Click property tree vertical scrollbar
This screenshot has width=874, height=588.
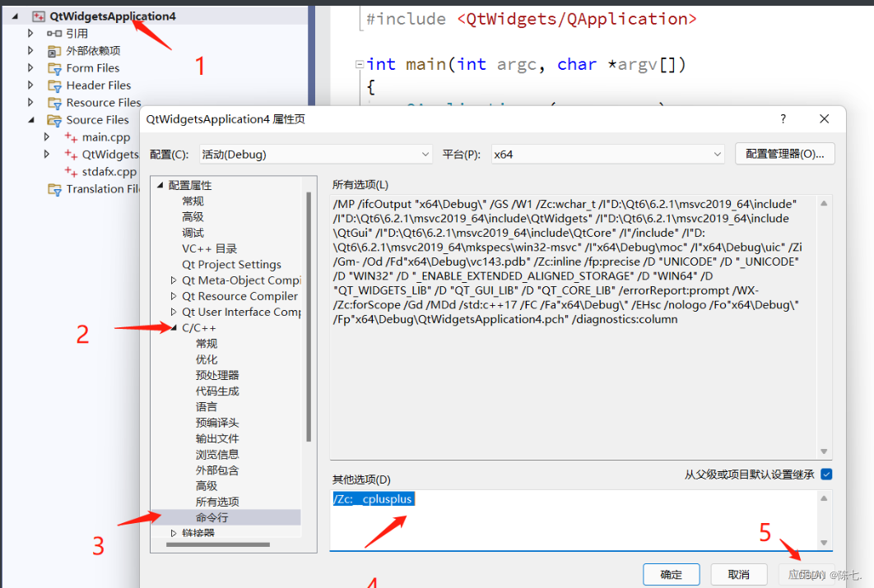309,317
